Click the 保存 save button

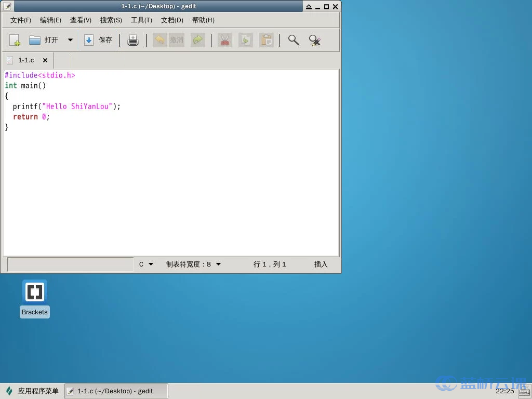click(x=99, y=40)
